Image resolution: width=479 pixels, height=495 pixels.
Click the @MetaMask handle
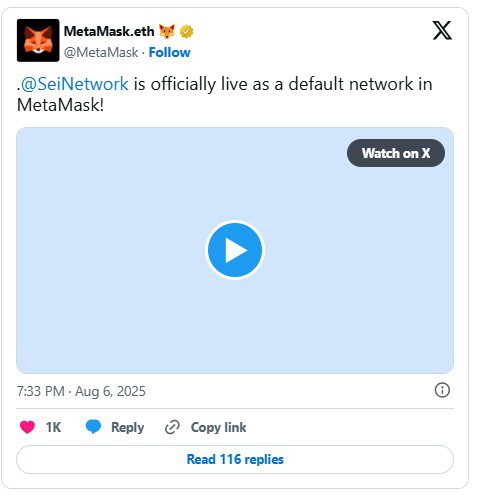point(101,52)
